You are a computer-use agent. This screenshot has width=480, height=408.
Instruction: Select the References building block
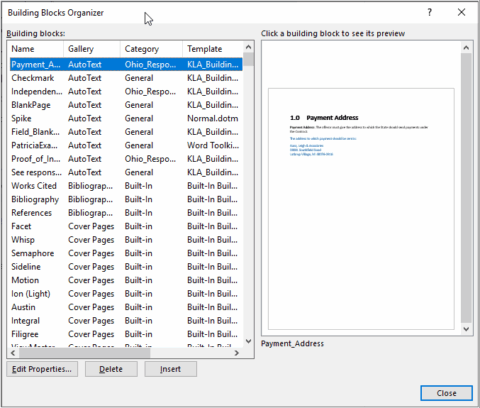pos(126,213)
